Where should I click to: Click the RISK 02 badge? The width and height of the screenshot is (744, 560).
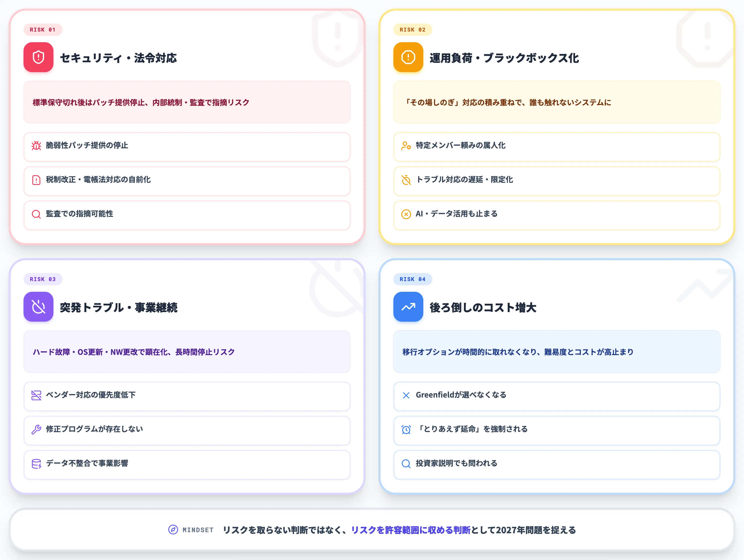tap(412, 30)
